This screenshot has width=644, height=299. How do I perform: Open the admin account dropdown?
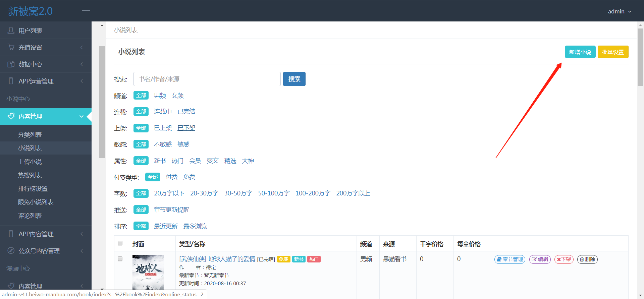[620, 11]
